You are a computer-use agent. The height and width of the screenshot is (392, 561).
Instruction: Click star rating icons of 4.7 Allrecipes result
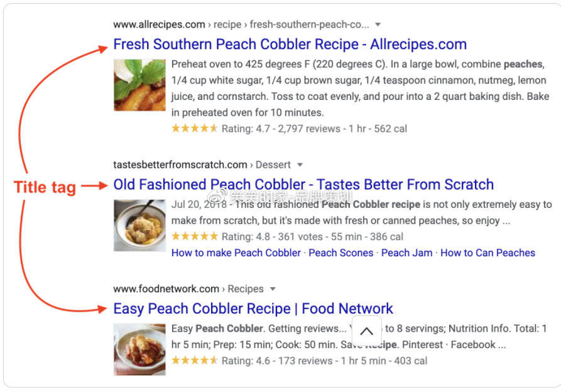click(195, 128)
